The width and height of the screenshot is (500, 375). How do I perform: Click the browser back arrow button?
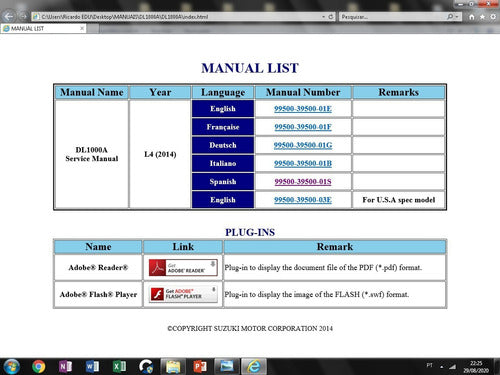pos(8,16)
